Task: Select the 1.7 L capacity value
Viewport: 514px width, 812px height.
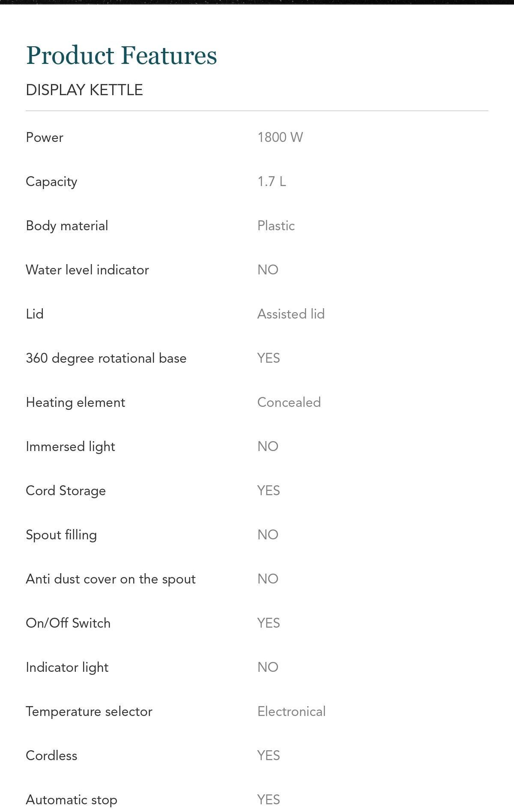Action: click(x=272, y=181)
